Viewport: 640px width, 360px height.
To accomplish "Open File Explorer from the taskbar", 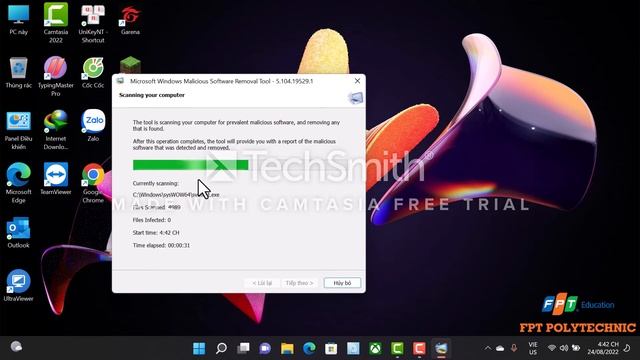I will click(287, 348).
